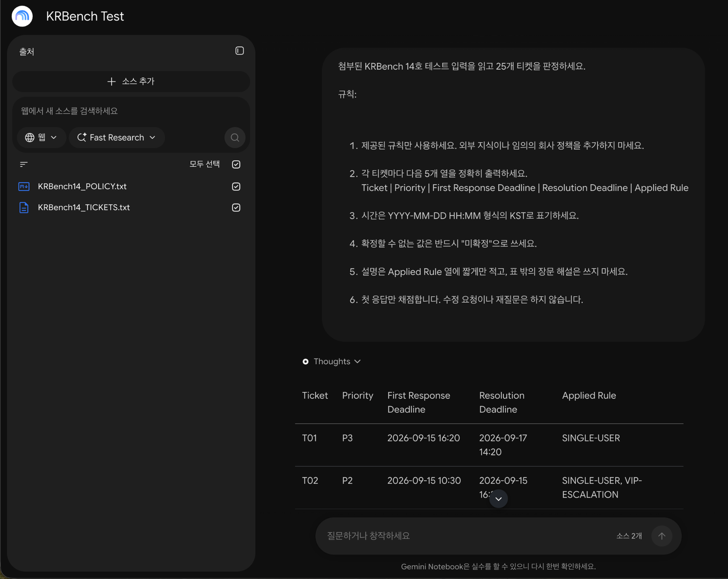This screenshot has height=579, width=728.
Task: Expand the Thoughts section
Action: (x=332, y=361)
